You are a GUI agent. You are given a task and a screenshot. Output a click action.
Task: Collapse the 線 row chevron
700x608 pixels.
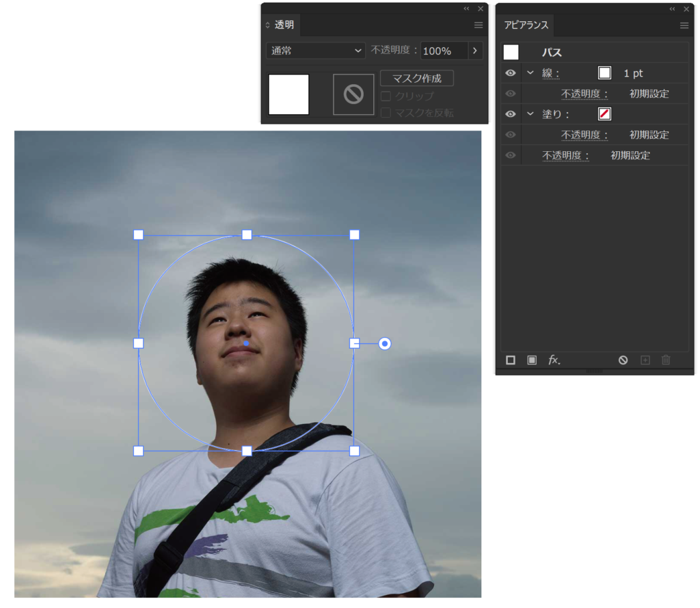click(x=530, y=73)
